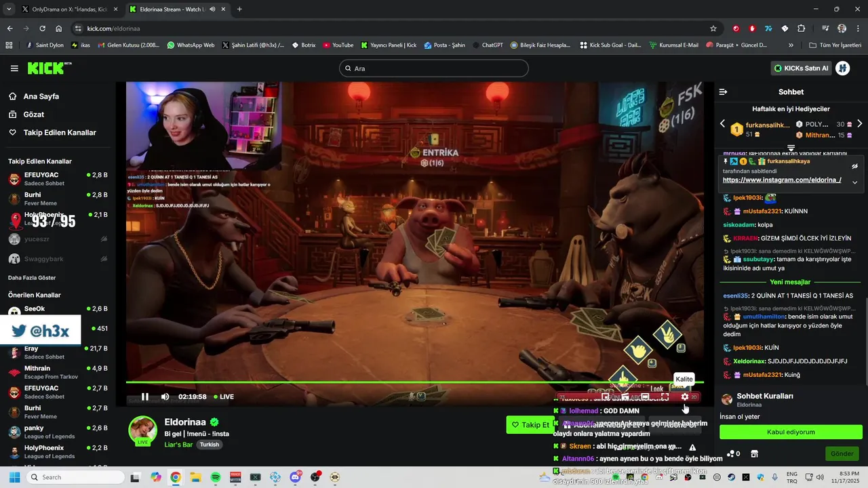
Task: Hide the pinned chat message
Action: (x=855, y=166)
